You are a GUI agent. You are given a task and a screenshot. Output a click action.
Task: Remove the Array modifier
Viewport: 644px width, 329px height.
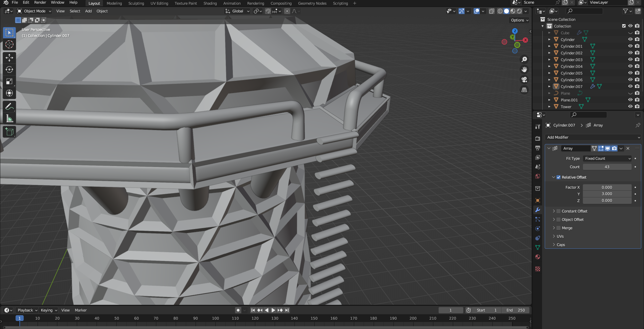(628, 148)
